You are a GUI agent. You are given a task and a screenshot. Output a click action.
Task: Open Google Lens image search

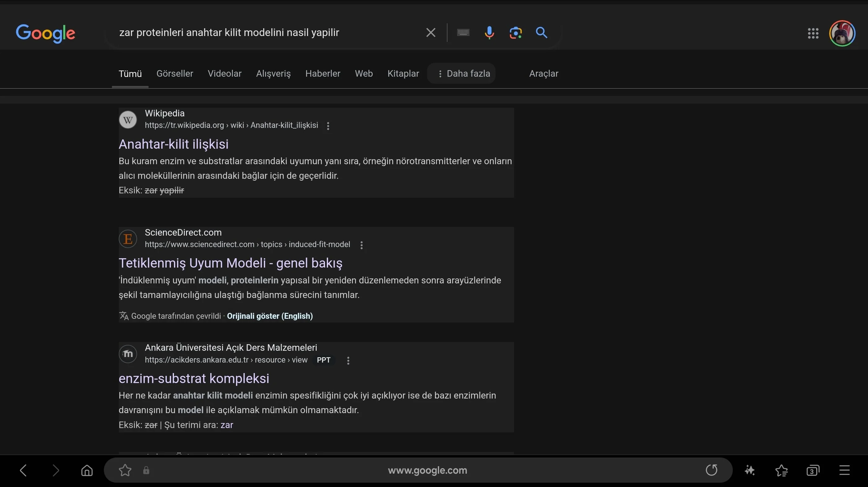click(515, 33)
